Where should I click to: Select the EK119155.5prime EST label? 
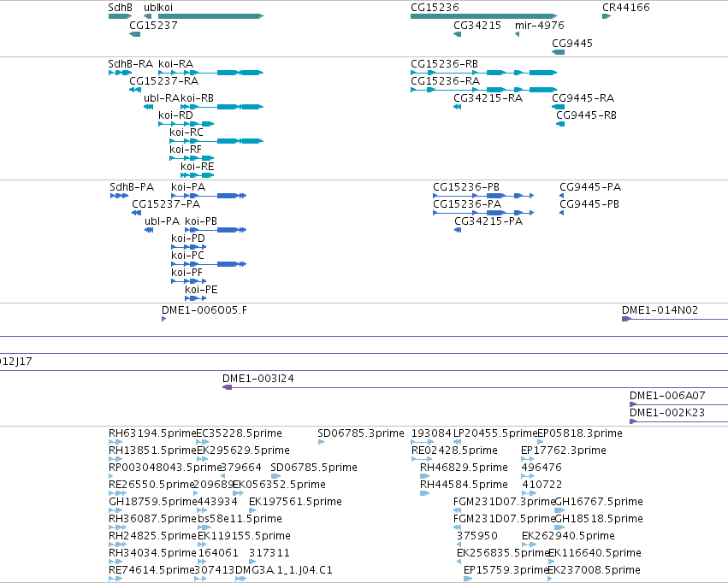click(244, 537)
